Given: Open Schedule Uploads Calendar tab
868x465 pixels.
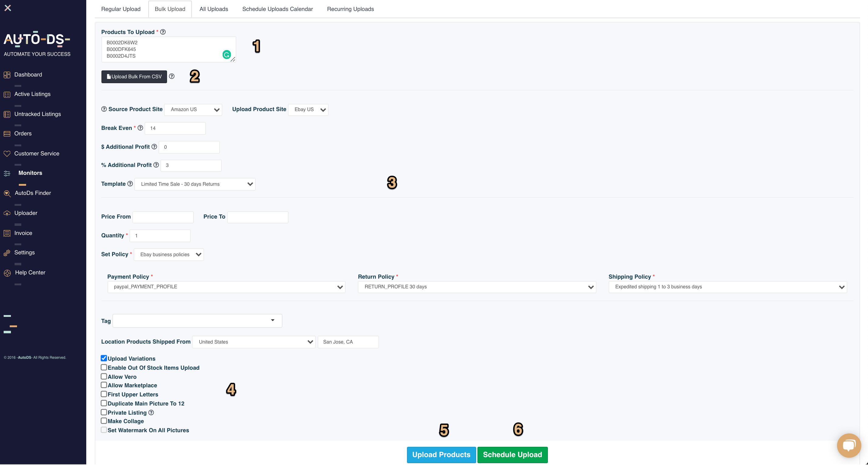Looking at the screenshot, I should [277, 9].
